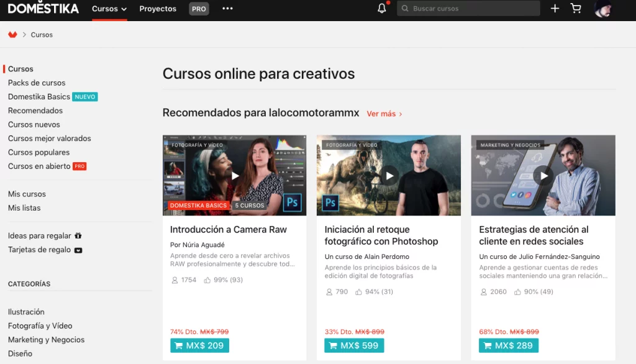This screenshot has width=636, height=364.
Task: Open the shopping cart icon
Action: click(576, 8)
